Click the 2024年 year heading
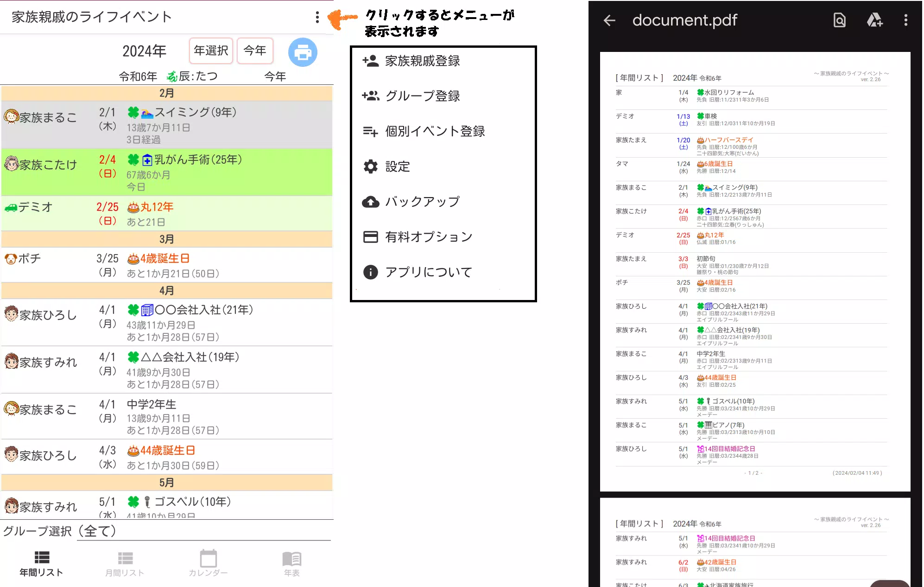Screen dimensions: 924x587 [x=144, y=51]
